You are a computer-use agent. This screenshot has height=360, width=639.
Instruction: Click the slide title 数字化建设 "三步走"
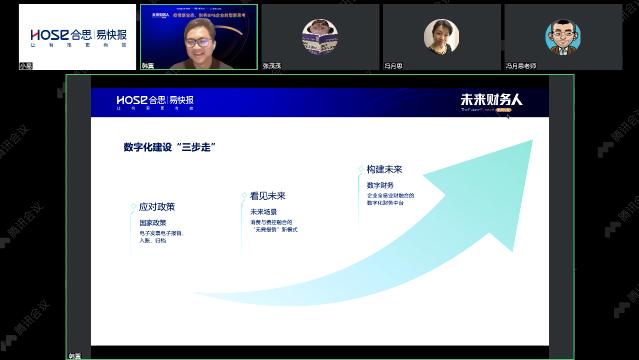point(170,147)
